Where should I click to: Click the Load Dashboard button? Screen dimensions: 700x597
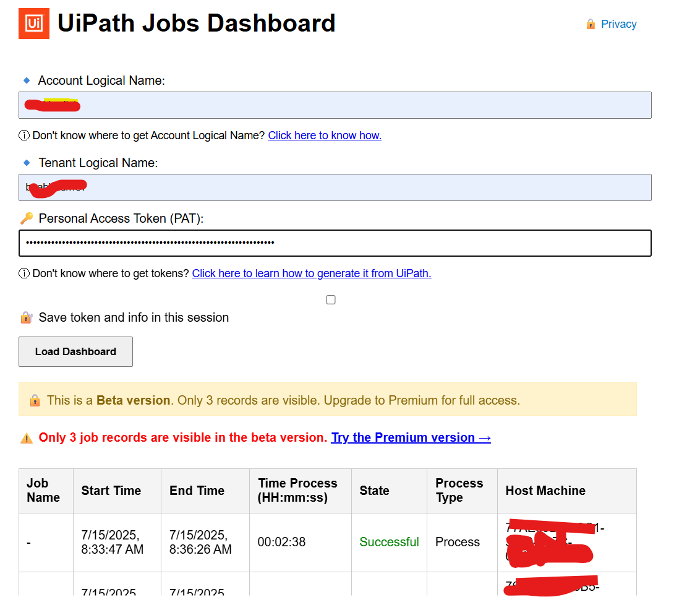point(76,352)
